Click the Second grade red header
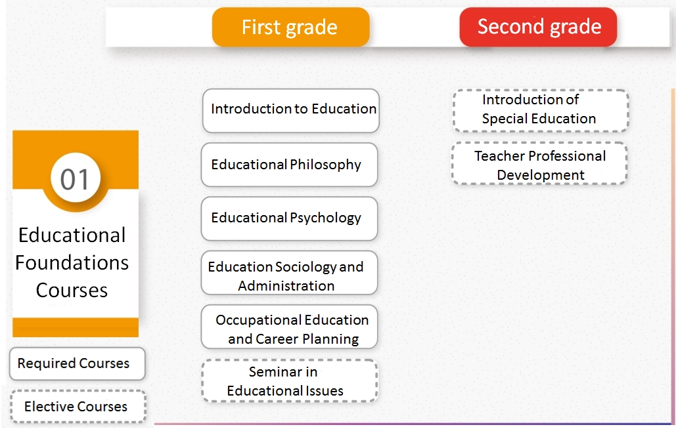Viewport: 676px width, 428px height. pyautogui.click(x=538, y=27)
